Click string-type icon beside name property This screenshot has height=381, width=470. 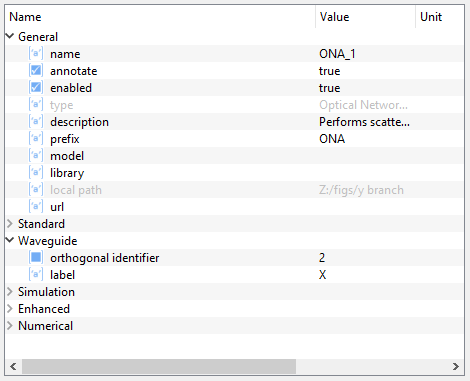pyautogui.click(x=36, y=54)
